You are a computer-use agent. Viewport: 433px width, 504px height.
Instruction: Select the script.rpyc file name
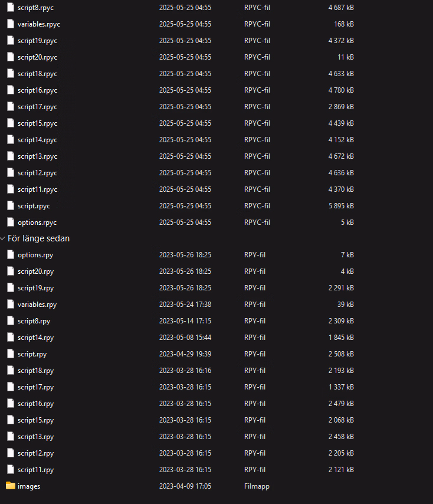(34, 206)
